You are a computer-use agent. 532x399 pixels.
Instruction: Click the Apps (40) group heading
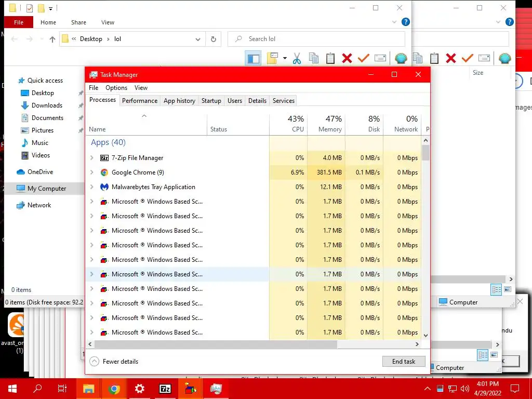point(108,142)
